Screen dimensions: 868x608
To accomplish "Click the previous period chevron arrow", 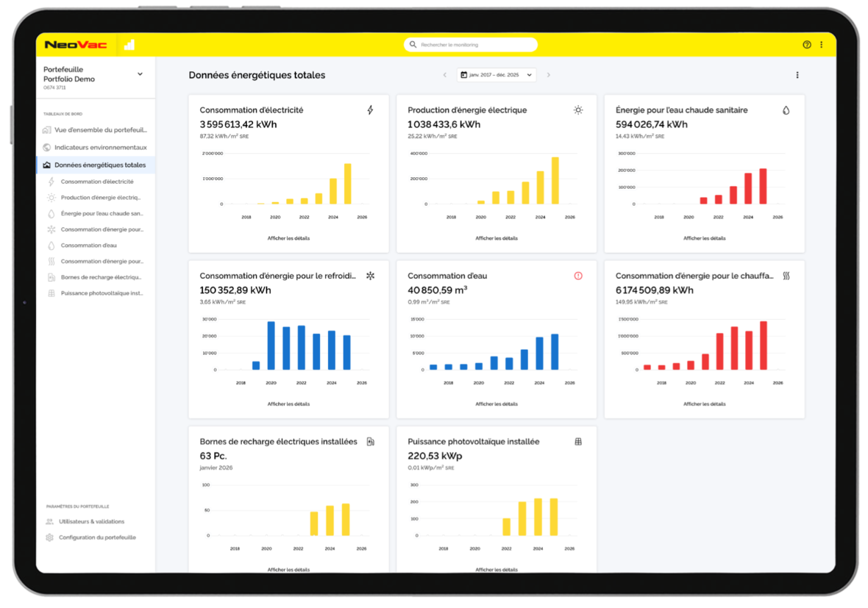I will (x=444, y=74).
